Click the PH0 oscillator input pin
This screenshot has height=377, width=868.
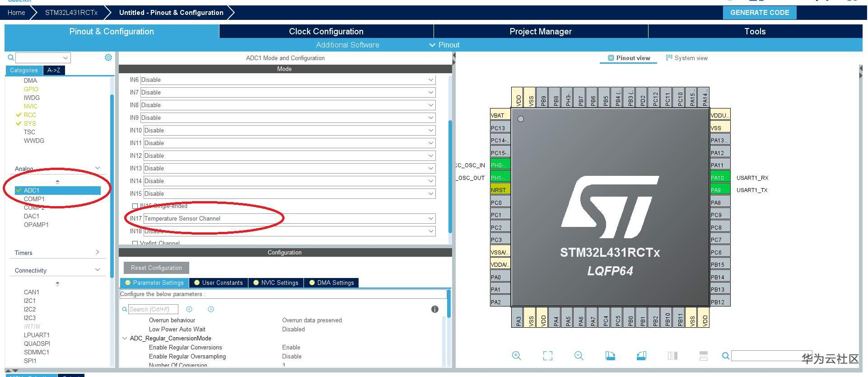coord(500,165)
